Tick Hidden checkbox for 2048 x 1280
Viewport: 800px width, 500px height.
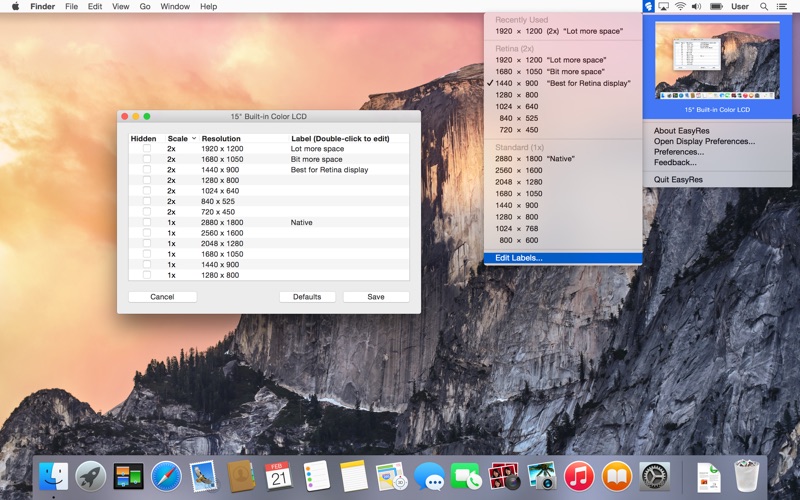tap(147, 243)
